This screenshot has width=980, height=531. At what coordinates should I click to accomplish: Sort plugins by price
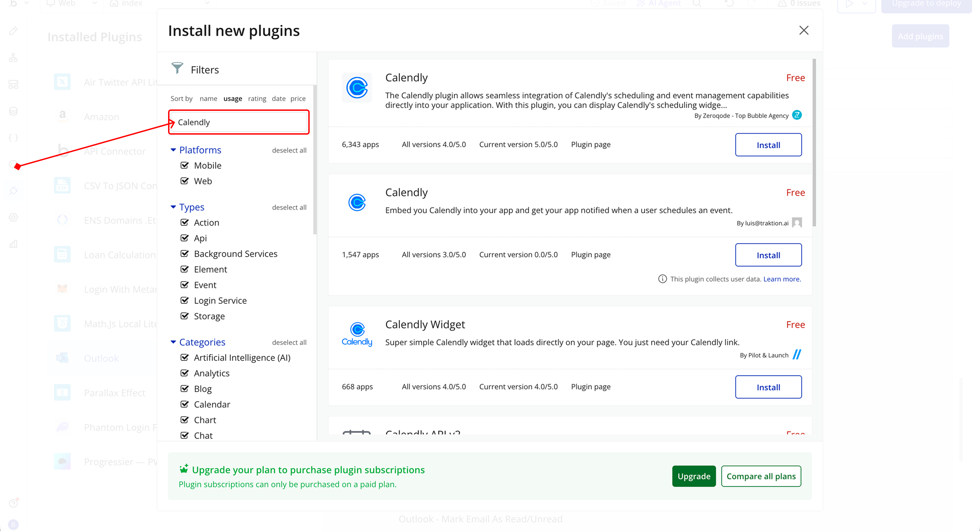[x=298, y=99]
